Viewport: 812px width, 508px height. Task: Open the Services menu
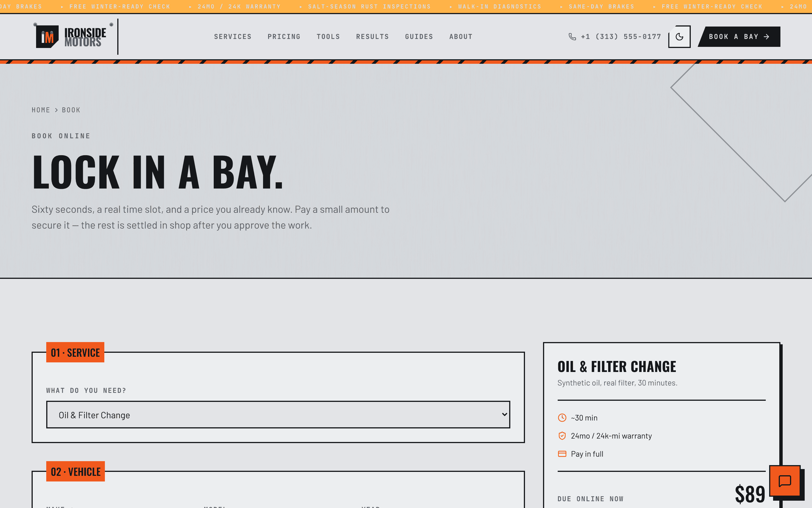233,37
